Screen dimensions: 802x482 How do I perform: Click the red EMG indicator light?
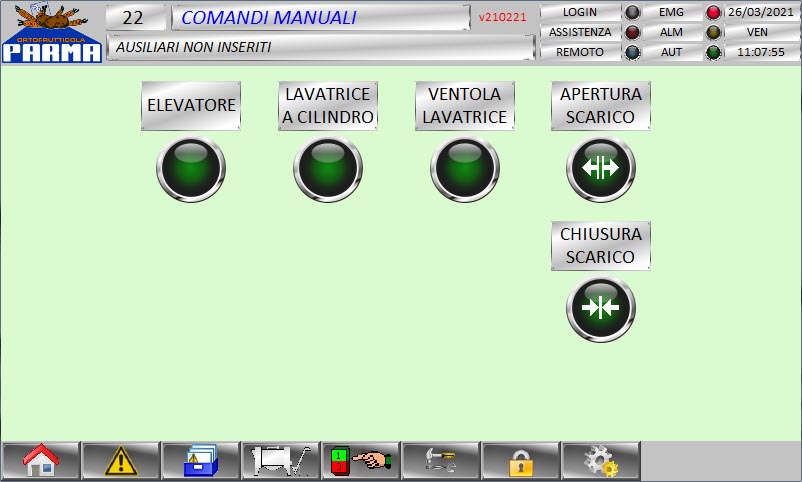pos(713,13)
